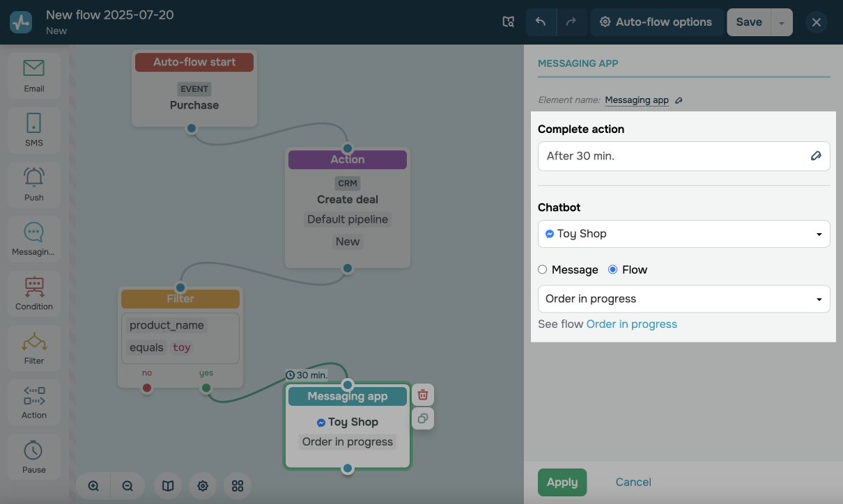Image resolution: width=843 pixels, height=504 pixels.
Task: Click the CRM tag in Action block
Action: 348,184
